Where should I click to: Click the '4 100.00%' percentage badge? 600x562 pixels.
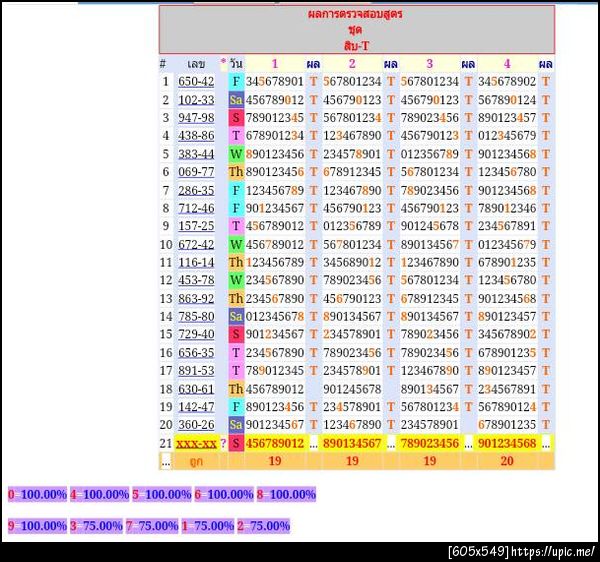tap(99, 495)
